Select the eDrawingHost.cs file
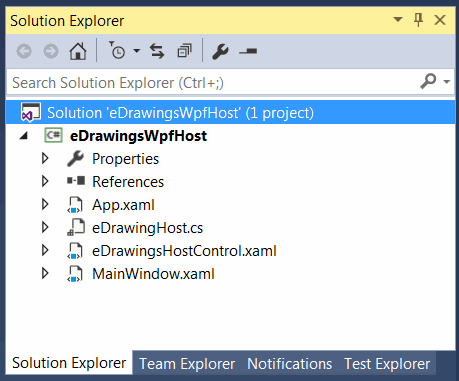This screenshot has width=459, height=381. click(147, 228)
